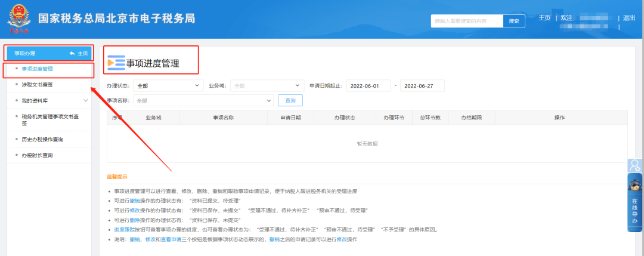Expand the 我的资料库 sidebar submenu
Screen dimensions: 644x256
[x=86, y=101]
